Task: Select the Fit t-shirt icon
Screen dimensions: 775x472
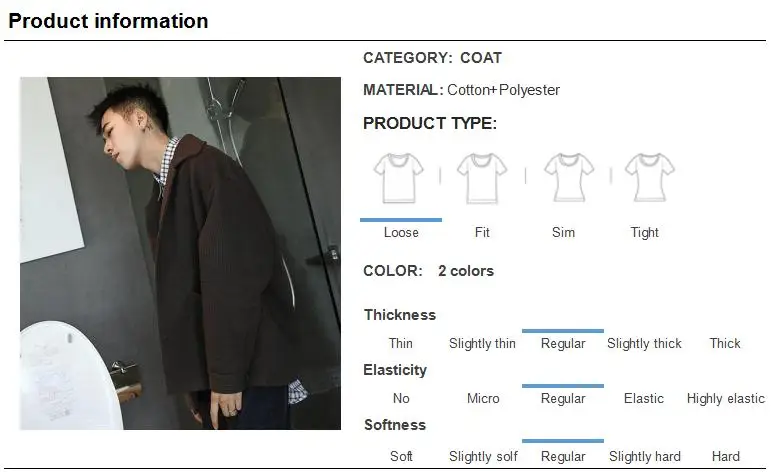Action: (482, 178)
